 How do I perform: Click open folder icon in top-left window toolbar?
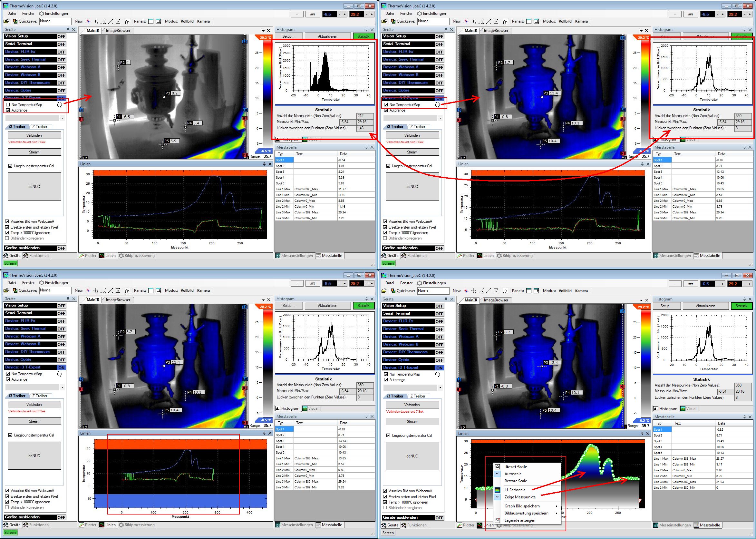click(x=6, y=21)
